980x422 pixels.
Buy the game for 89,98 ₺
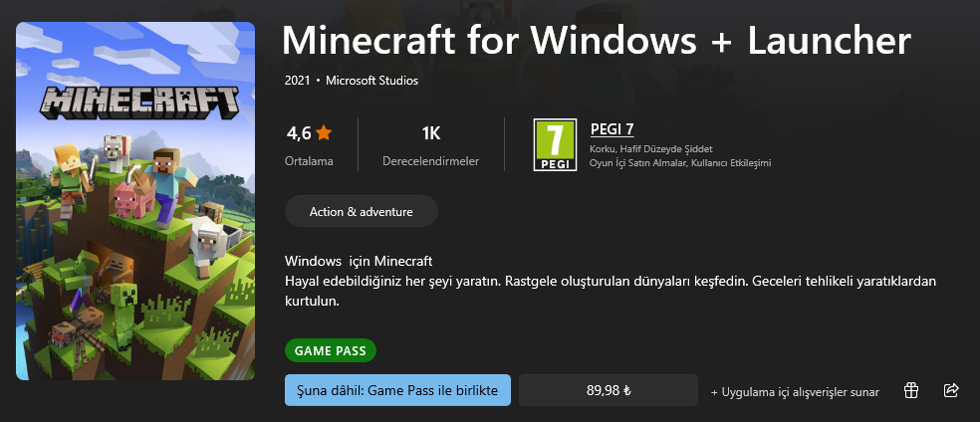pos(609,390)
